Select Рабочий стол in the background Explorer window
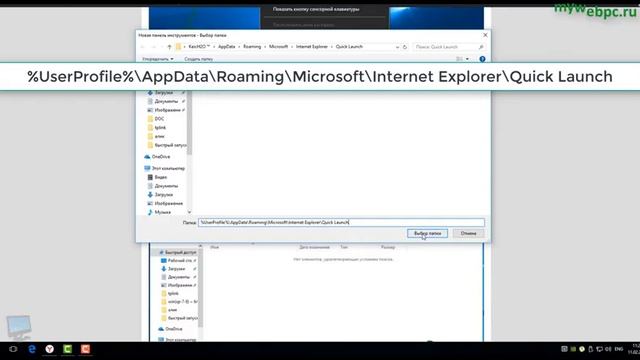This screenshot has width=640, height=360. (x=180, y=260)
